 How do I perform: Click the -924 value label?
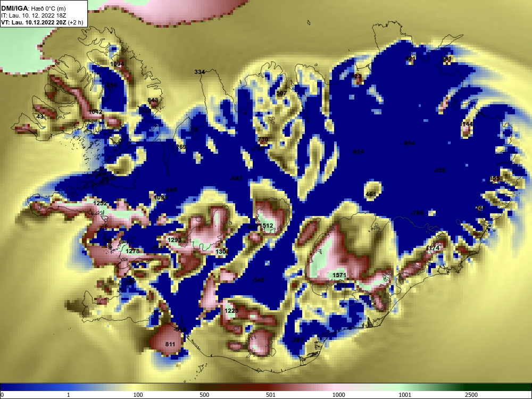(x=358, y=152)
